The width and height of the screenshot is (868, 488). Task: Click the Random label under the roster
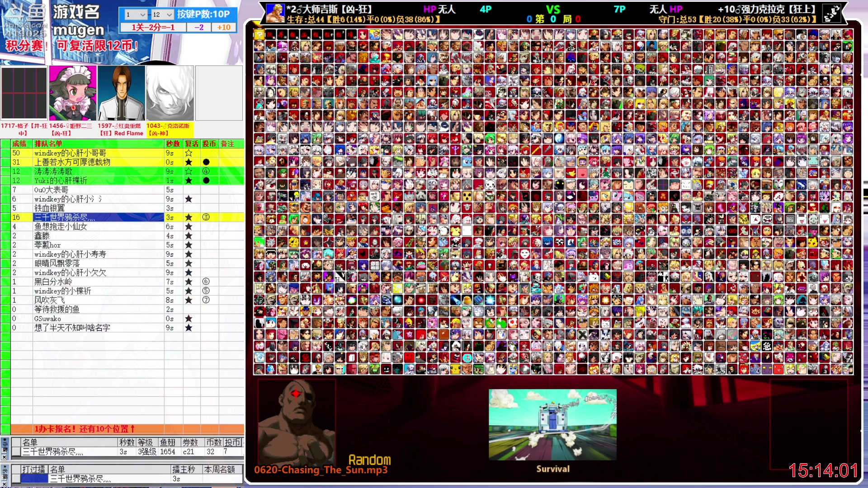(x=370, y=460)
